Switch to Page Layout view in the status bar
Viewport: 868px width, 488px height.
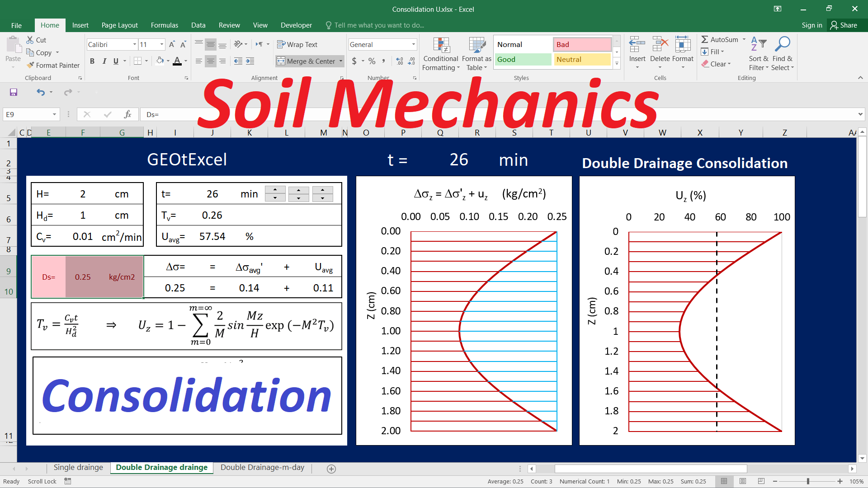(x=743, y=481)
